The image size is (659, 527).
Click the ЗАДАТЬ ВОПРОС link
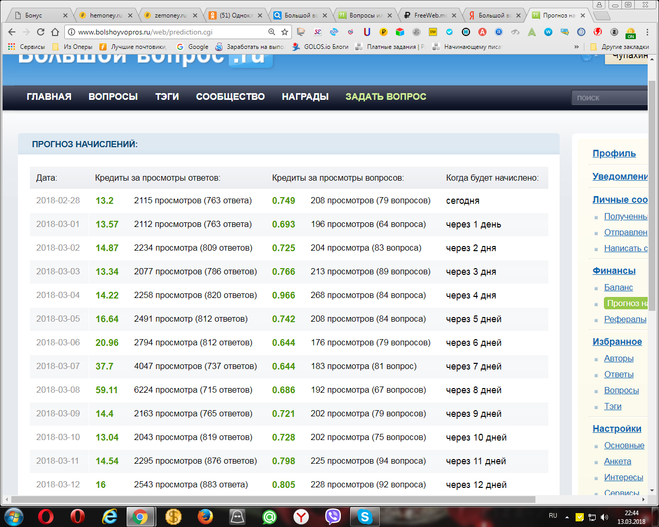point(385,97)
